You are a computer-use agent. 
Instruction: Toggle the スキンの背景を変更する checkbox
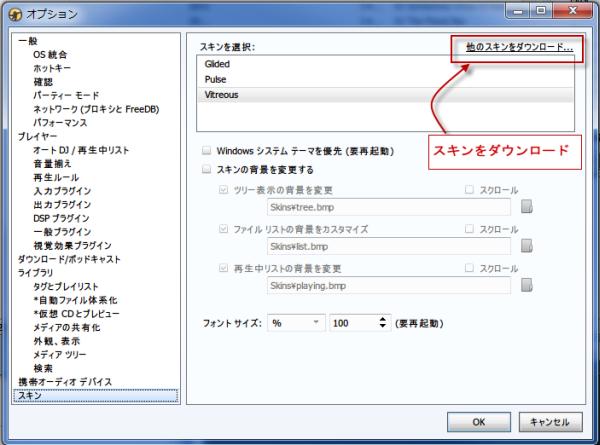[x=206, y=169]
